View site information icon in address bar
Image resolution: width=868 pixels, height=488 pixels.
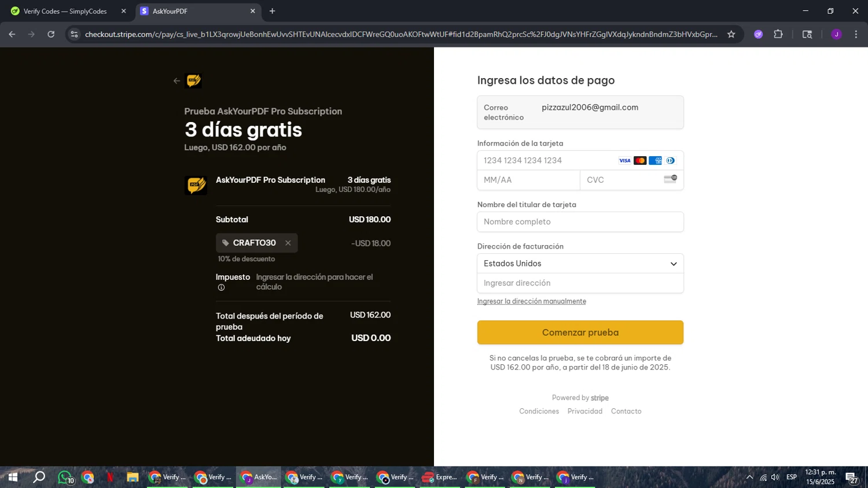click(74, 34)
